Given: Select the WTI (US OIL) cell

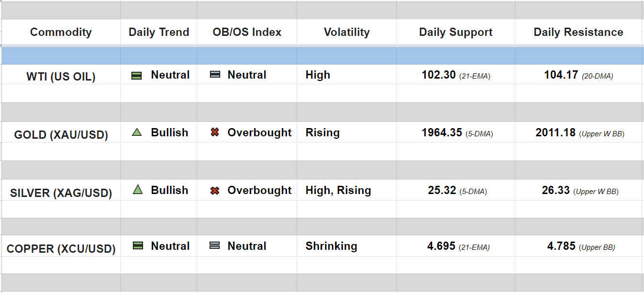Looking at the screenshot, I should click(61, 77).
